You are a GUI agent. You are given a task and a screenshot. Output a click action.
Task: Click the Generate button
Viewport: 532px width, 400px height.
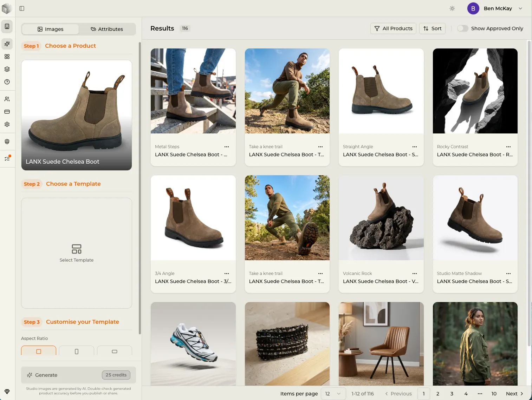click(78, 375)
